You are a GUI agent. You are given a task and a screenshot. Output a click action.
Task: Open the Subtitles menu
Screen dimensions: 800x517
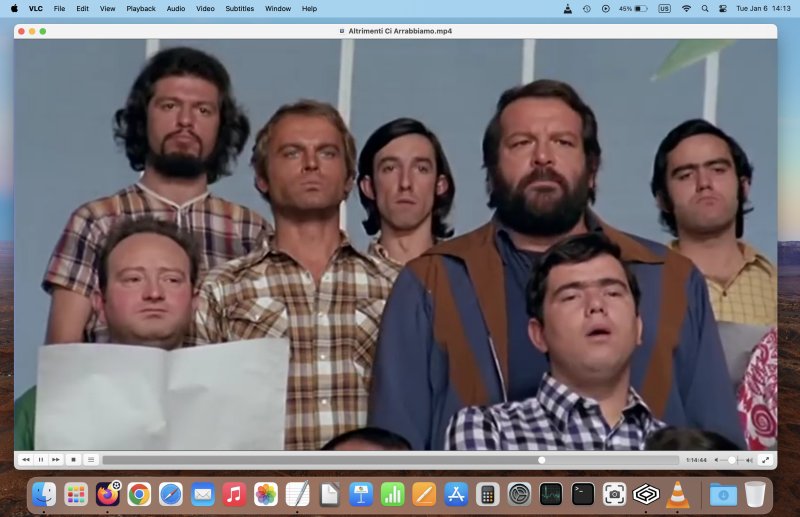[x=239, y=8]
